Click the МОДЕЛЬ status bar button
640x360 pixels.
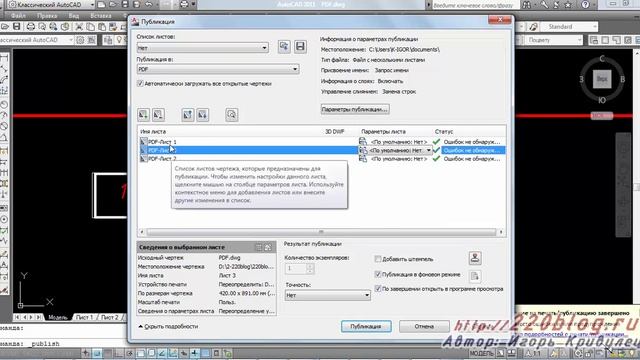tap(482, 353)
